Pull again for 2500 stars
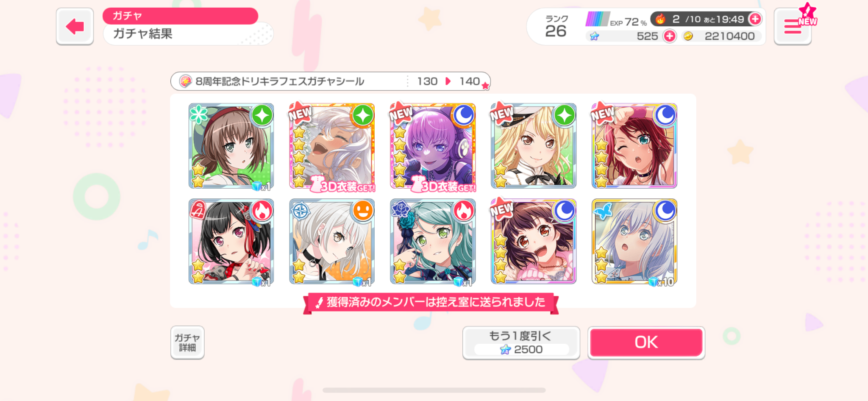Image resolution: width=868 pixels, height=401 pixels. [521, 343]
